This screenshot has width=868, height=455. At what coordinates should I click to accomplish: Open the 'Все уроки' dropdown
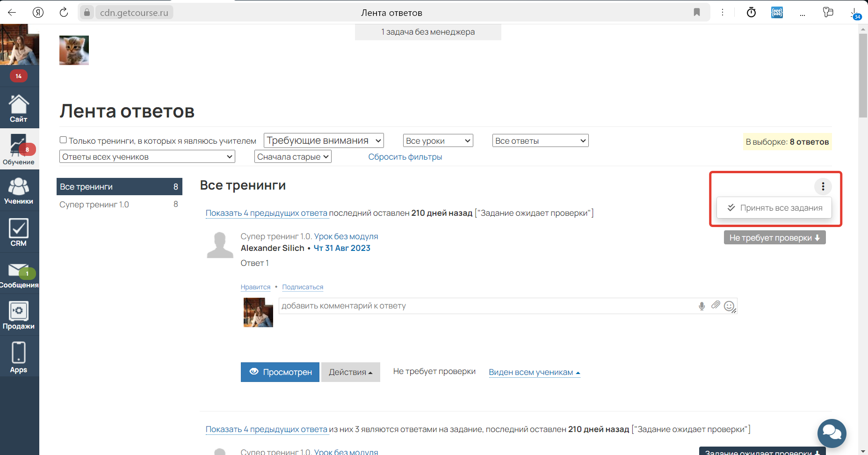438,141
